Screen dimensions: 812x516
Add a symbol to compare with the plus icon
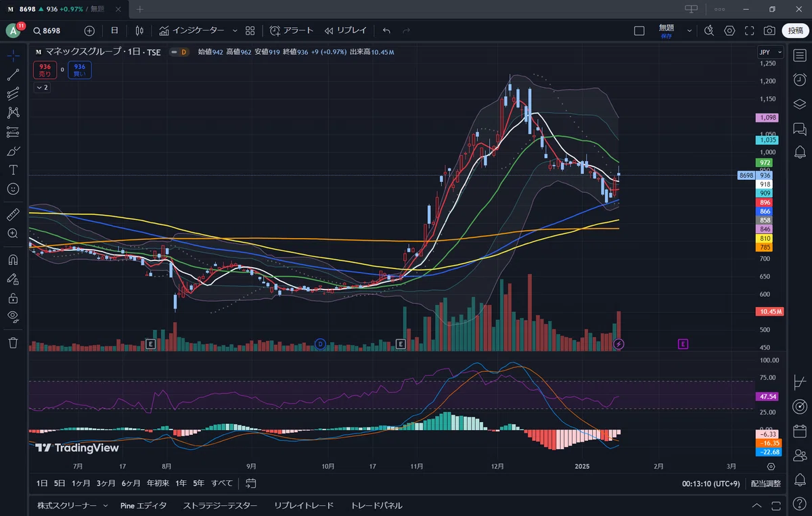coord(89,30)
